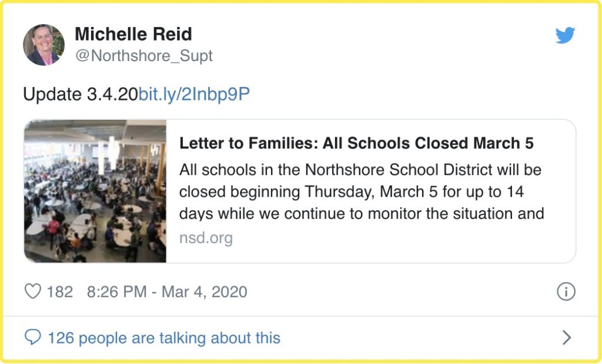Open the @Northshore_Supt handle
602x364 pixels.
pyautogui.click(x=143, y=56)
